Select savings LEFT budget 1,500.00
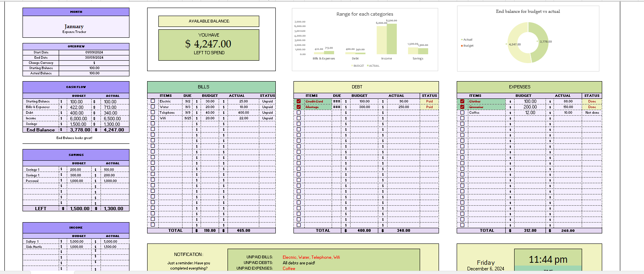Viewport: 644px width, 274px height. (80, 209)
